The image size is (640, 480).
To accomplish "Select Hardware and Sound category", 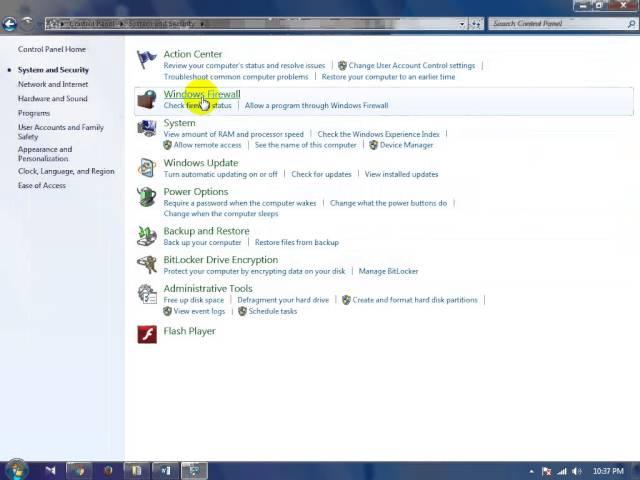I will [52, 98].
